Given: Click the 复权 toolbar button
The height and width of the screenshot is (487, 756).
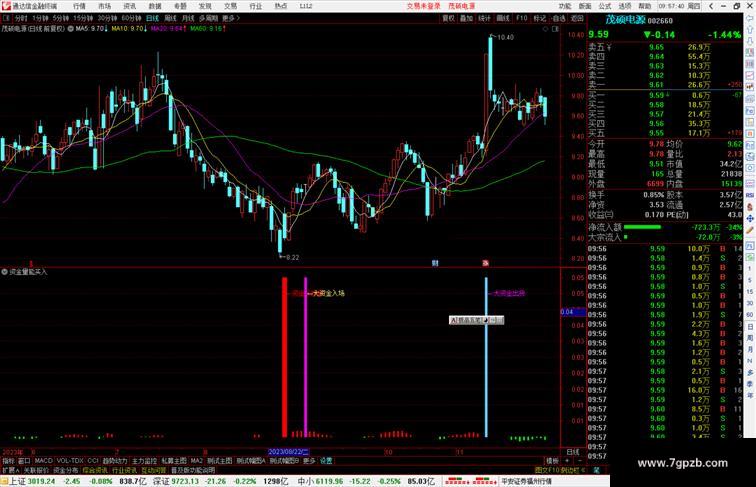Looking at the screenshot, I should tap(448, 18).
